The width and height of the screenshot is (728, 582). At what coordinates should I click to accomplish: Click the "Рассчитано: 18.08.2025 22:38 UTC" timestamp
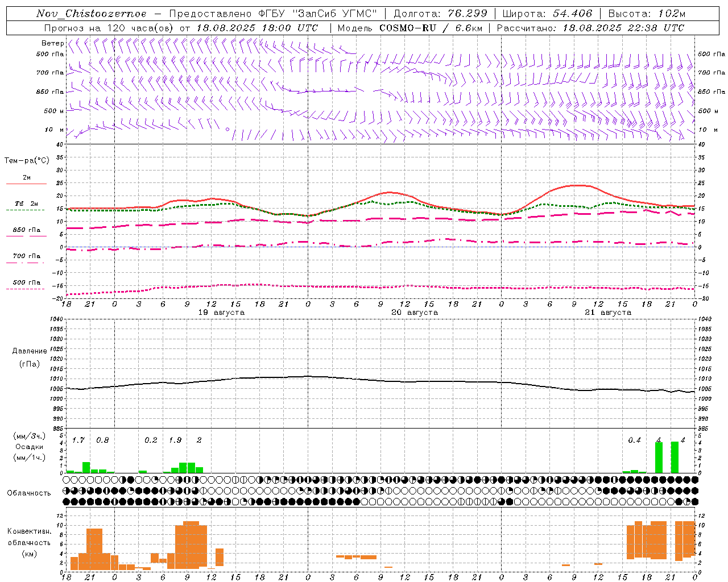[590, 28]
